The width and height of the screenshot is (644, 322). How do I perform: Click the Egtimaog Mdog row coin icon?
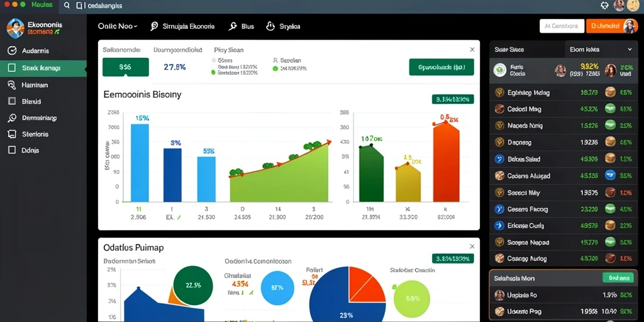pyautogui.click(x=499, y=92)
